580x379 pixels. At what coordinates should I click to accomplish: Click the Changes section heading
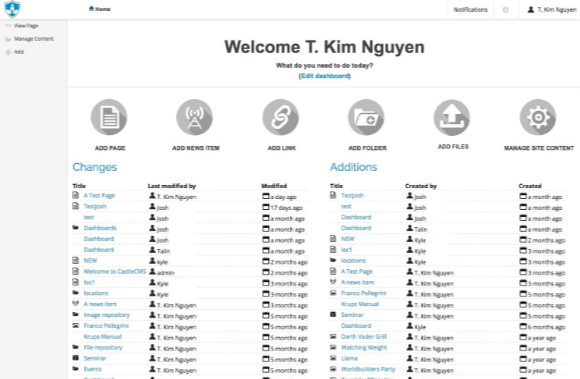click(95, 167)
